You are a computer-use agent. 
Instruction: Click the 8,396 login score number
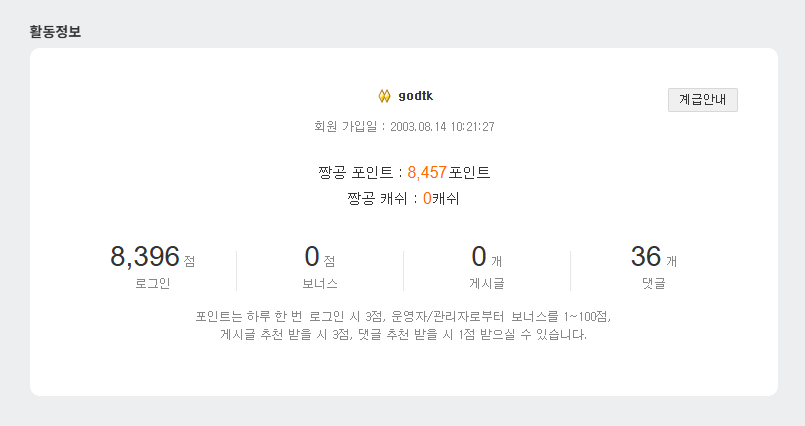click(x=144, y=257)
